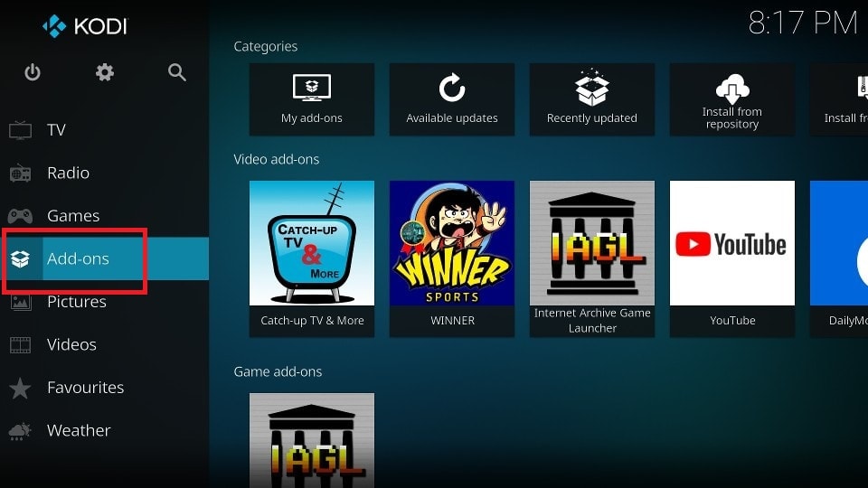Image resolution: width=868 pixels, height=488 pixels.
Task: Open the settings gear
Action: (x=105, y=72)
